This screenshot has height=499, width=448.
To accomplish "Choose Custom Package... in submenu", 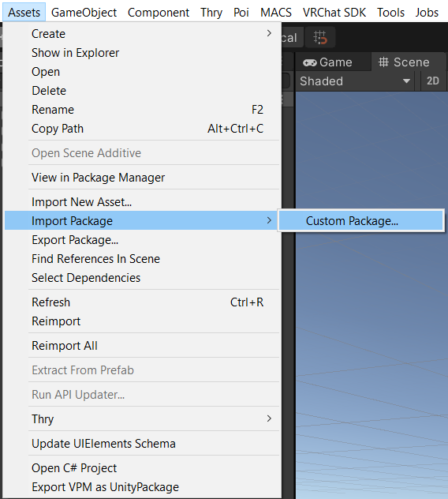I will tap(361, 220).
